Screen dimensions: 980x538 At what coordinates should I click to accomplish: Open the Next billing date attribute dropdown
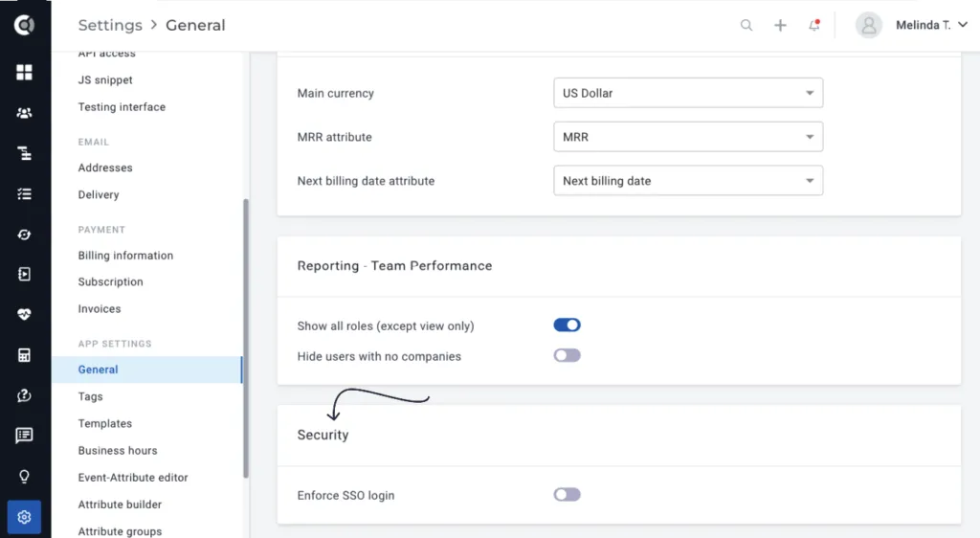pos(688,181)
